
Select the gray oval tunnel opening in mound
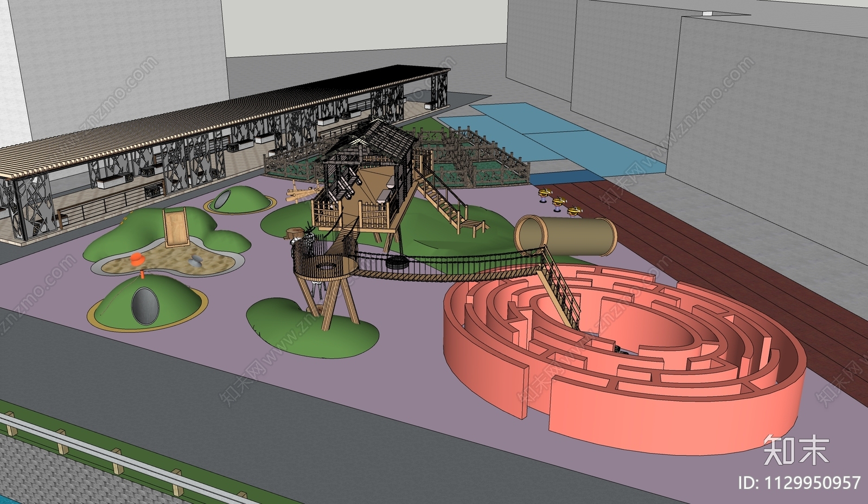click(145, 307)
